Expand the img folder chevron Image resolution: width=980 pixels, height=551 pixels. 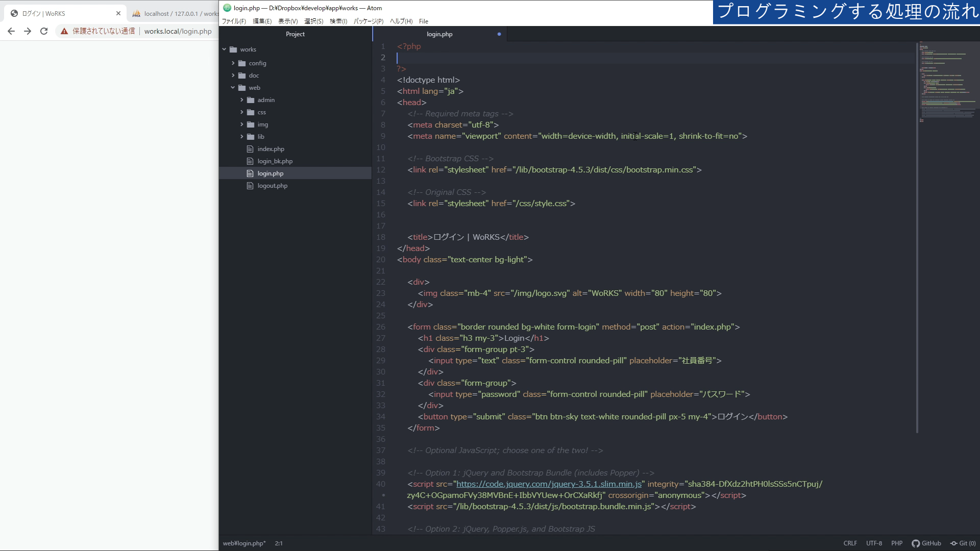coord(242,124)
